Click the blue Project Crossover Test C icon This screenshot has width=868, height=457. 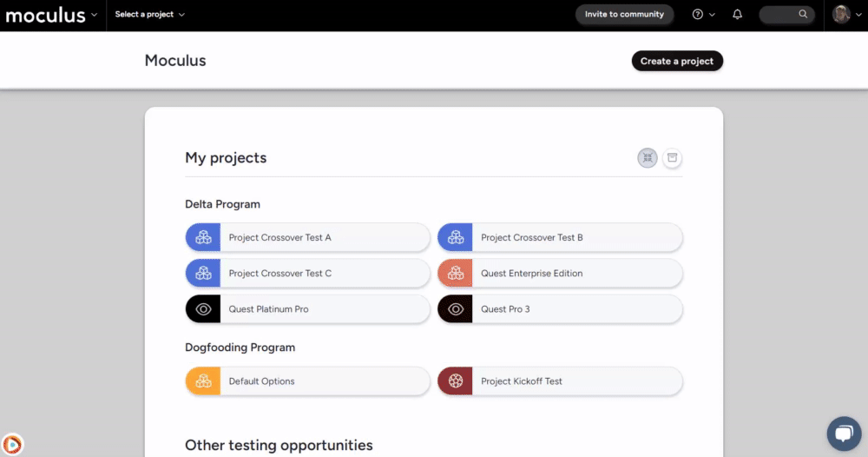pos(203,274)
